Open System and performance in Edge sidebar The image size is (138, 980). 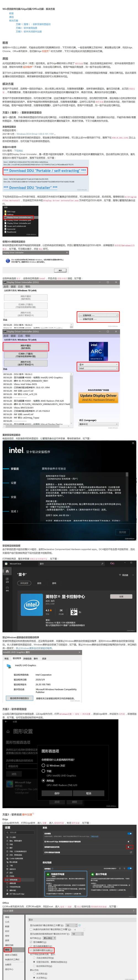12,880
